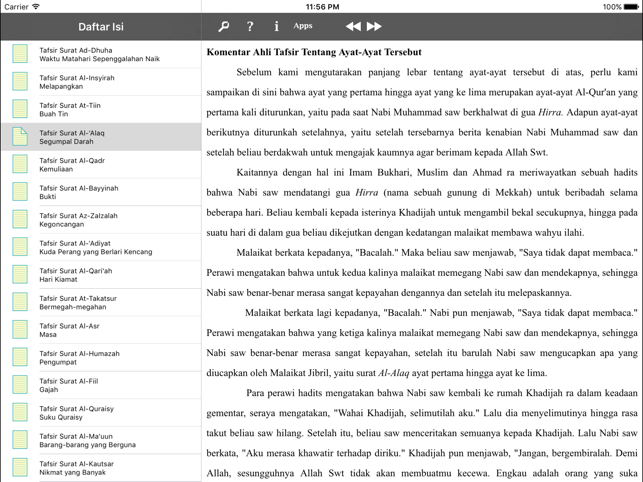
Task: Tap the battery indicator in status bar
Action: pyautogui.click(x=631, y=7)
